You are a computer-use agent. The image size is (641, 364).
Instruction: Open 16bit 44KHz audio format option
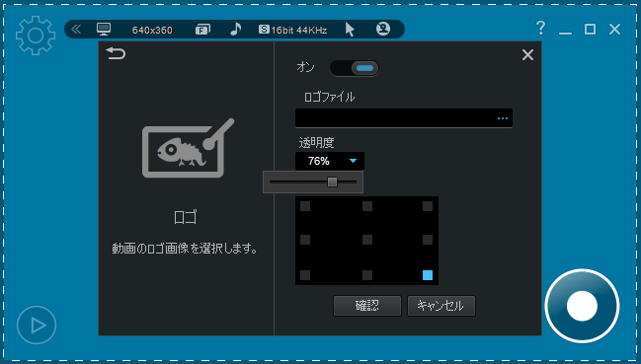[x=293, y=30]
